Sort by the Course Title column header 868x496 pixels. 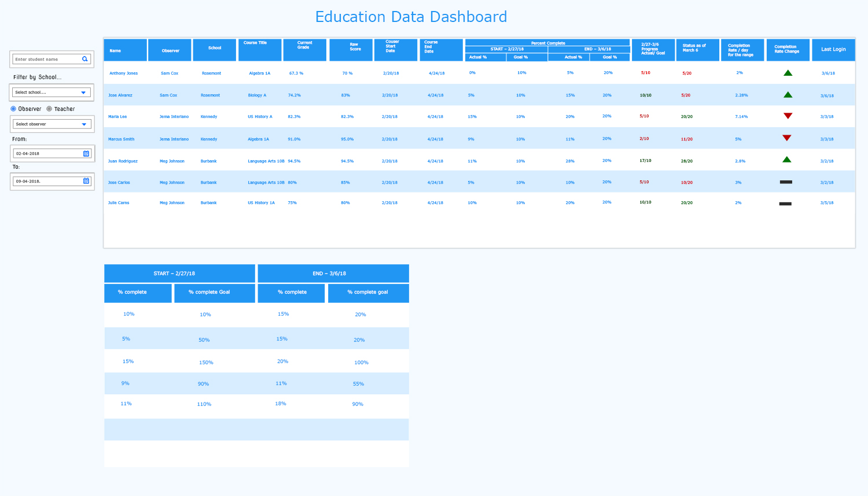(260, 50)
